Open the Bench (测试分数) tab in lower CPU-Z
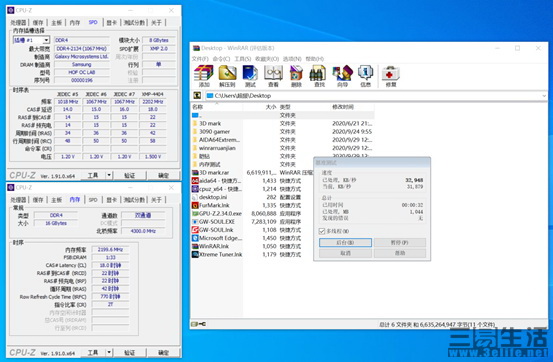553x362 pixels. coord(134,200)
